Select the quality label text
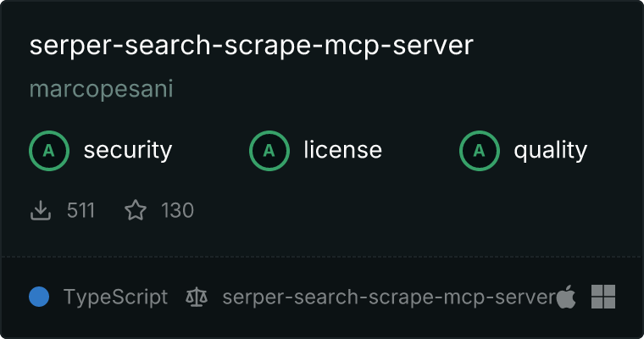Screen dimensions: 644x339 550,150
